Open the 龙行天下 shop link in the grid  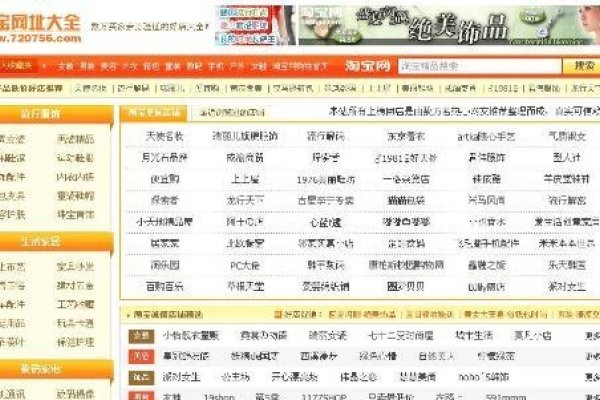245,200
